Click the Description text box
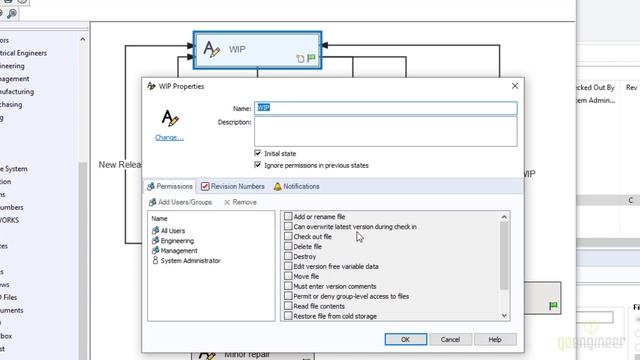Image resolution: width=640 pixels, height=360 pixels. 386,131
